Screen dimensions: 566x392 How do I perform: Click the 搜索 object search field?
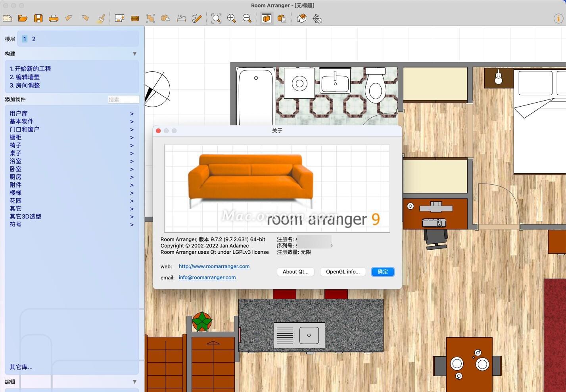[123, 99]
